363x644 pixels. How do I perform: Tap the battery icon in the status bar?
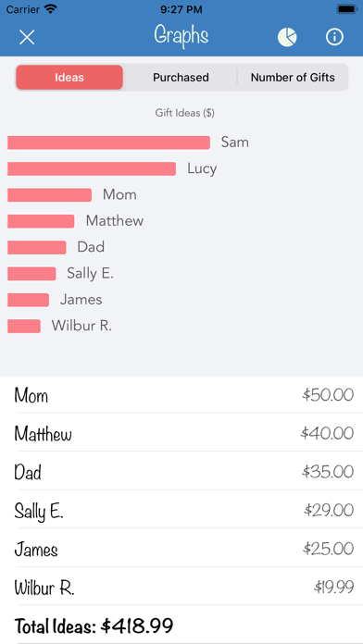click(x=346, y=9)
